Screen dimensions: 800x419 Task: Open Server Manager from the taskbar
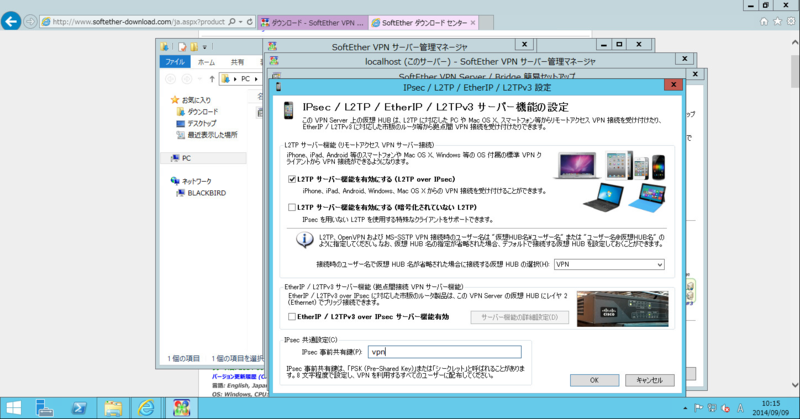coord(45,408)
